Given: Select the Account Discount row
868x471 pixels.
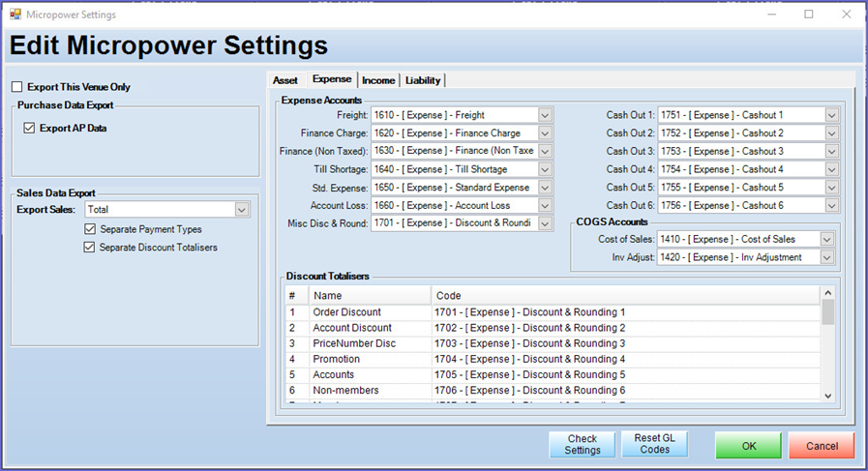Looking at the screenshot, I should point(553,328).
